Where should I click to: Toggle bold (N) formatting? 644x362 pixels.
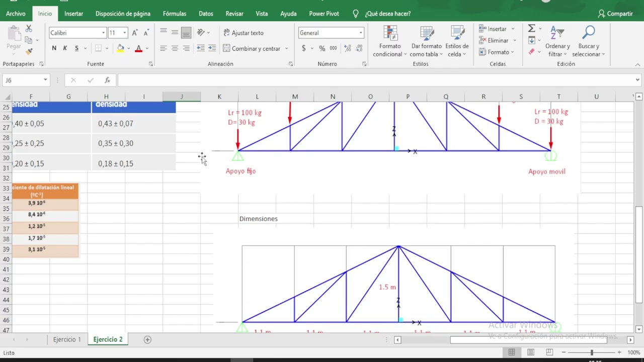pos(54,48)
